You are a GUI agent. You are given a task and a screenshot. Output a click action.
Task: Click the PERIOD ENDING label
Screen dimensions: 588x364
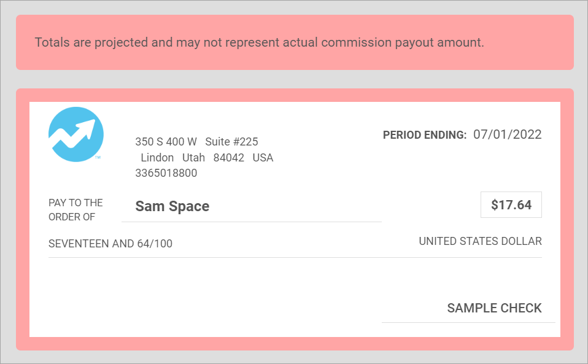pyautogui.click(x=425, y=135)
